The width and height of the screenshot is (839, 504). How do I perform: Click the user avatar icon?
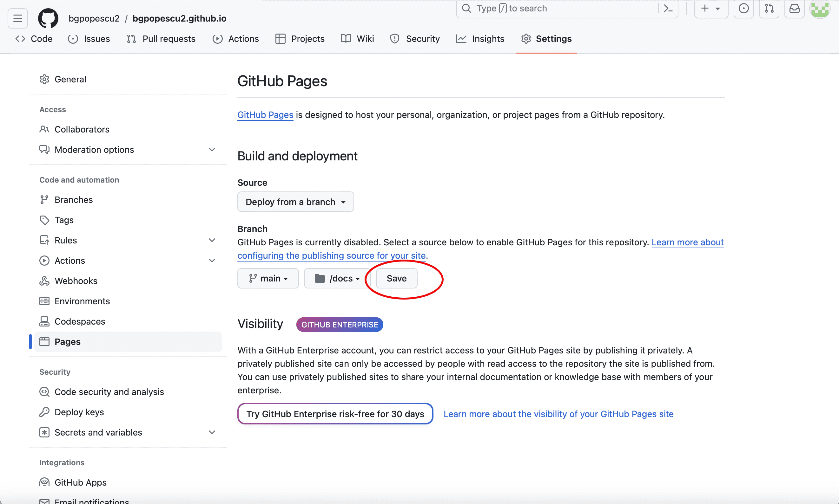tap(820, 9)
